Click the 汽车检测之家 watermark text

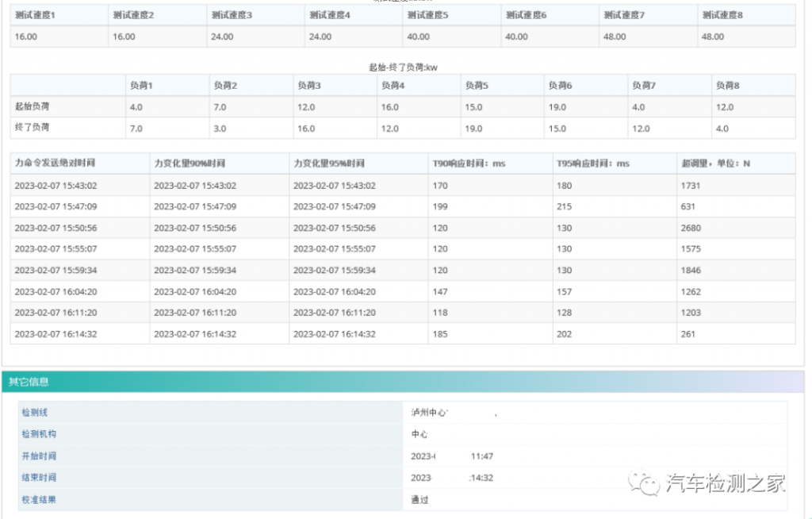(725, 483)
